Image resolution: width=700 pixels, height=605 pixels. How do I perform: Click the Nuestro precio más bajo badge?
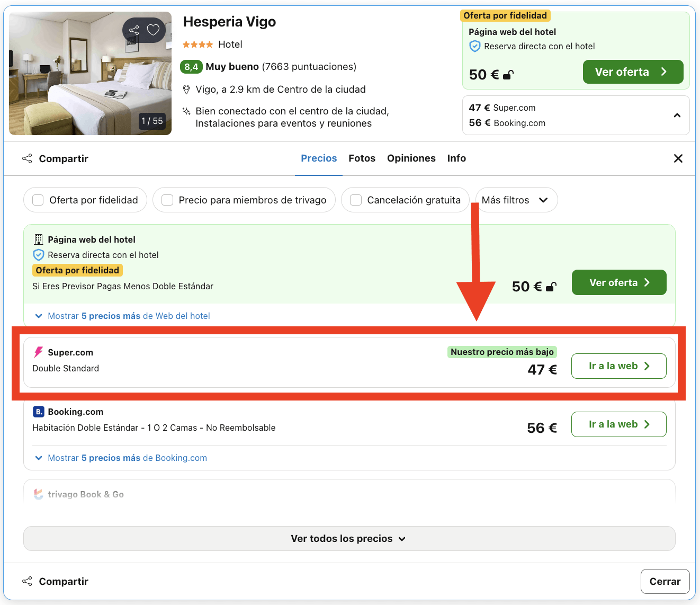click(502, 352)
